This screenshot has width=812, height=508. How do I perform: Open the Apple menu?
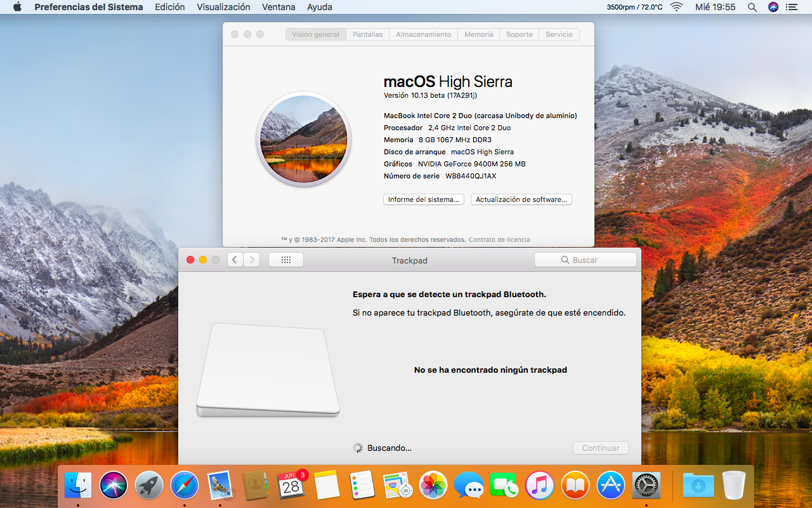(x=17, y=7)
